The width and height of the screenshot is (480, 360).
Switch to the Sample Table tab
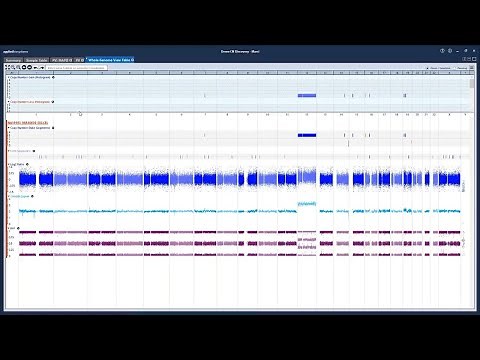coord(36,60)
